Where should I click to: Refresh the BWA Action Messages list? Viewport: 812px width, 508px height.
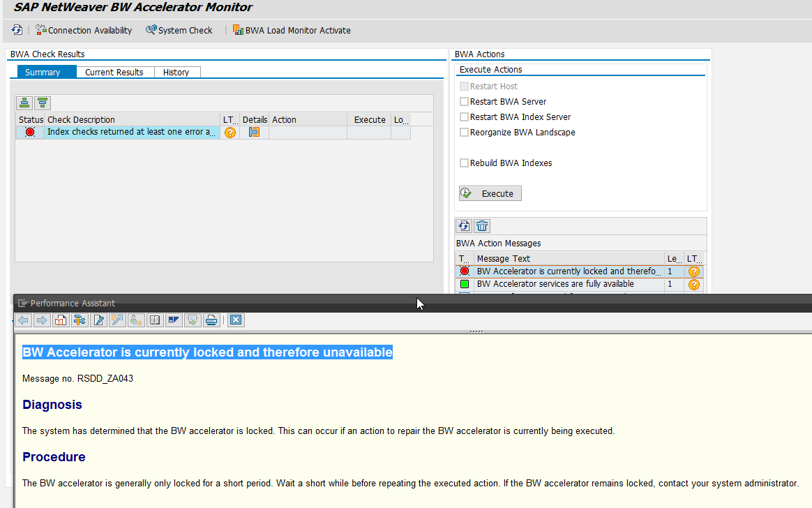(464, 226)
